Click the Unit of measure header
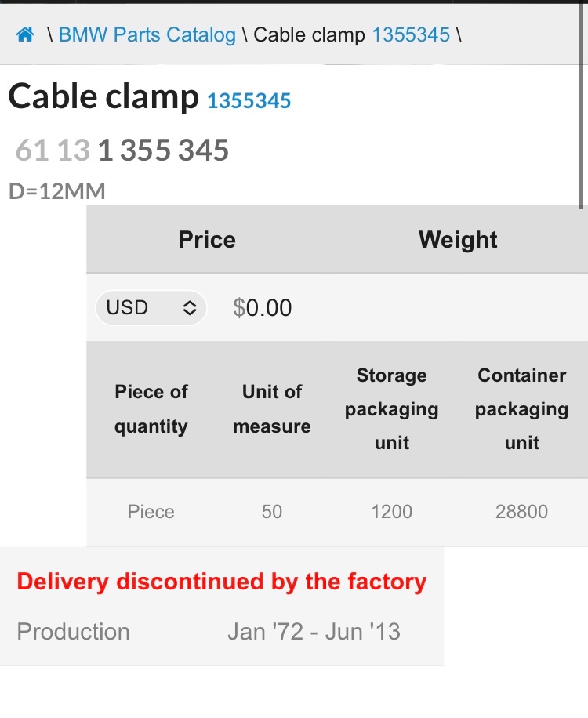 271,409
